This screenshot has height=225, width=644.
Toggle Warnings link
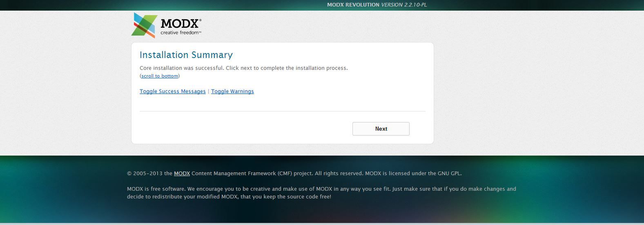tap(232, 91)
